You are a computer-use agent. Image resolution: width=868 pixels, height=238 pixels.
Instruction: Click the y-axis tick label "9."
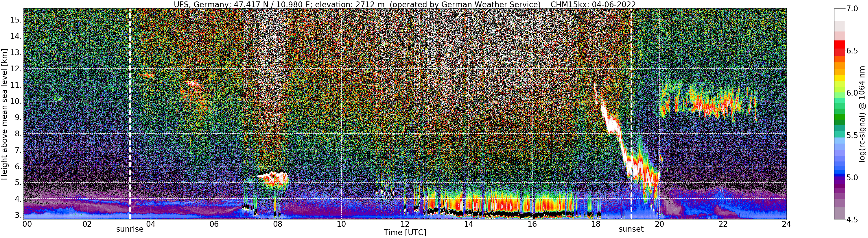click(x=18, y=118)
